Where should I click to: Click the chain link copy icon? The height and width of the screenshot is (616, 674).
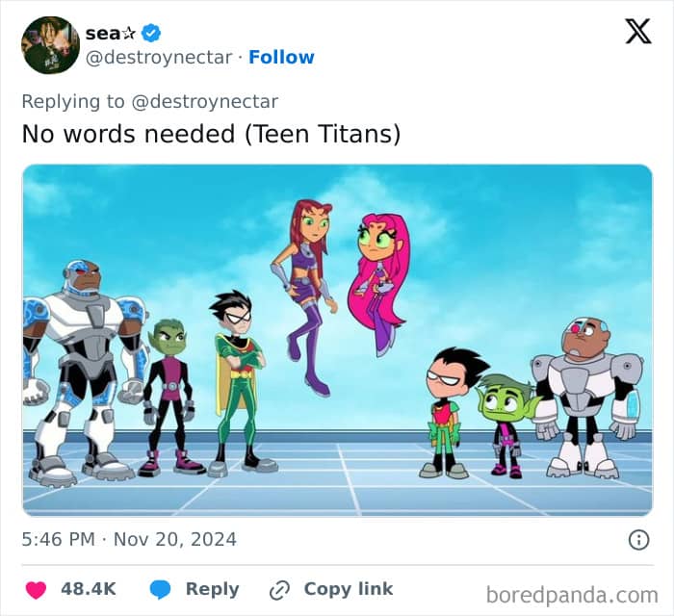click(x=279, y=590)
